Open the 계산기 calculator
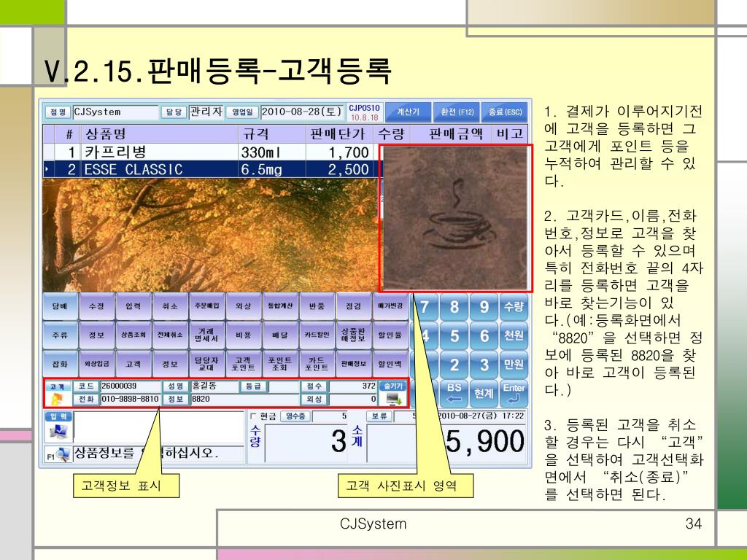747x560 pixels. (x=408, y=112)
